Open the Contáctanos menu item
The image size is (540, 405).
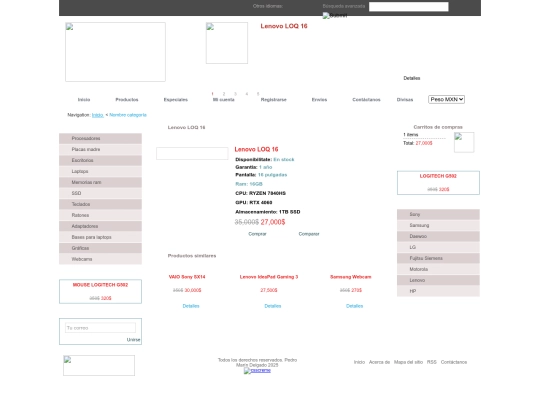point(366,100)
